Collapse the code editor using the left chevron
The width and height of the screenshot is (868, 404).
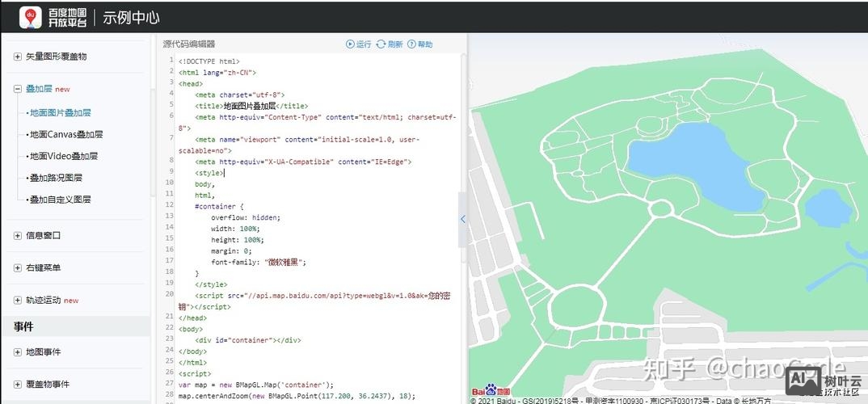462,219
